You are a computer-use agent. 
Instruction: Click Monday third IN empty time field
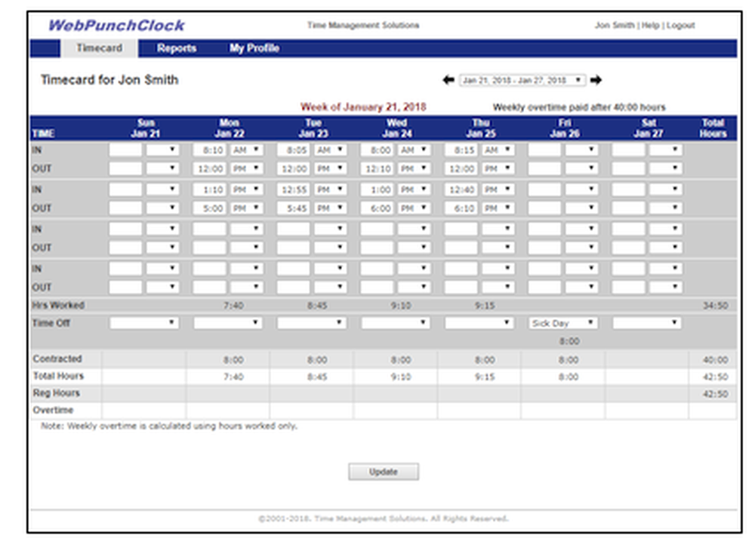[x=209, y=229]
